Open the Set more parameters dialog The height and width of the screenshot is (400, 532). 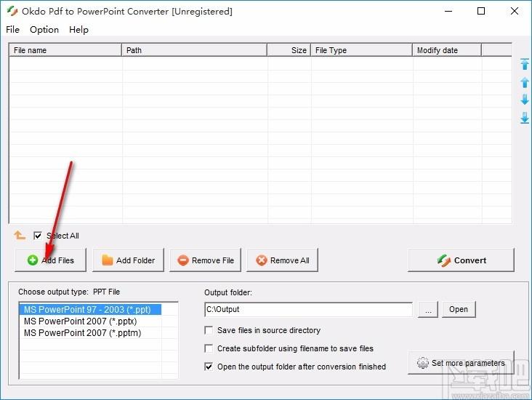(461, 363)
